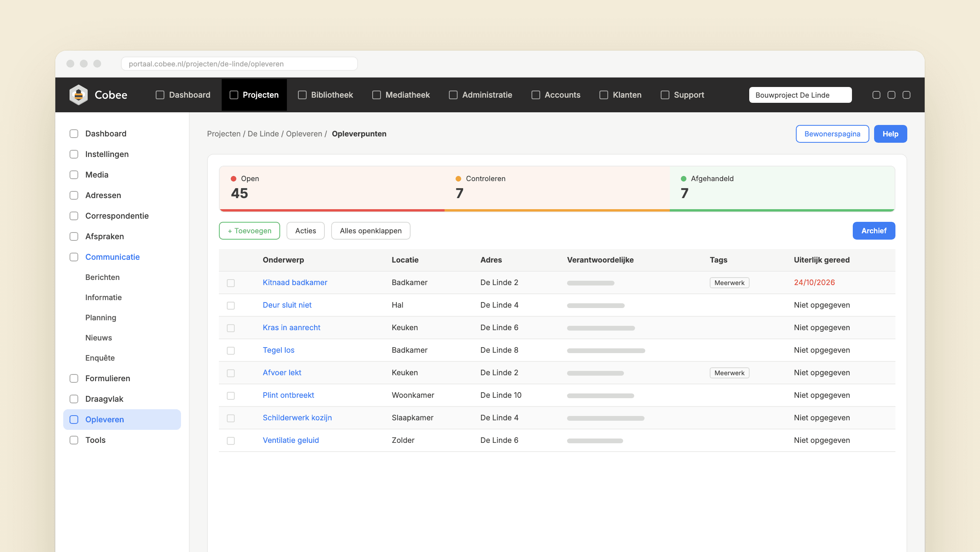Open the Bouwproject De Linde project selector
The image size is (980, 552).
point(800,95)
